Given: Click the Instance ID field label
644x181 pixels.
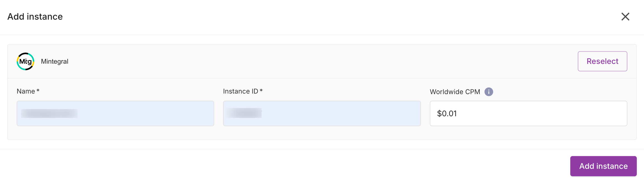Looking at the screenshot, I should point(240,91).
